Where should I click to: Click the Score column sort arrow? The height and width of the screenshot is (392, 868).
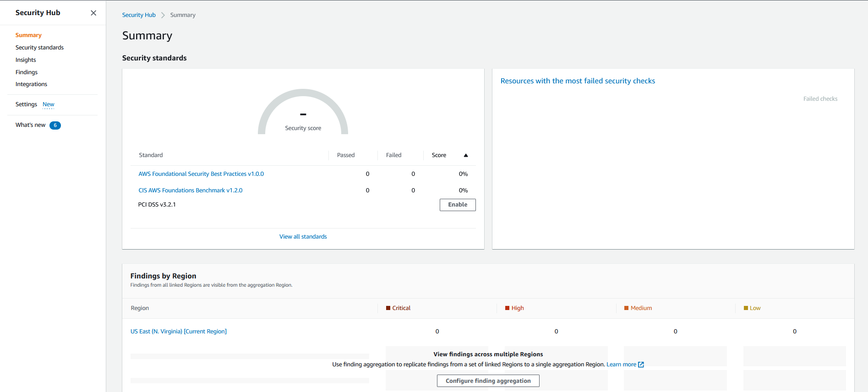click(466, 155)
